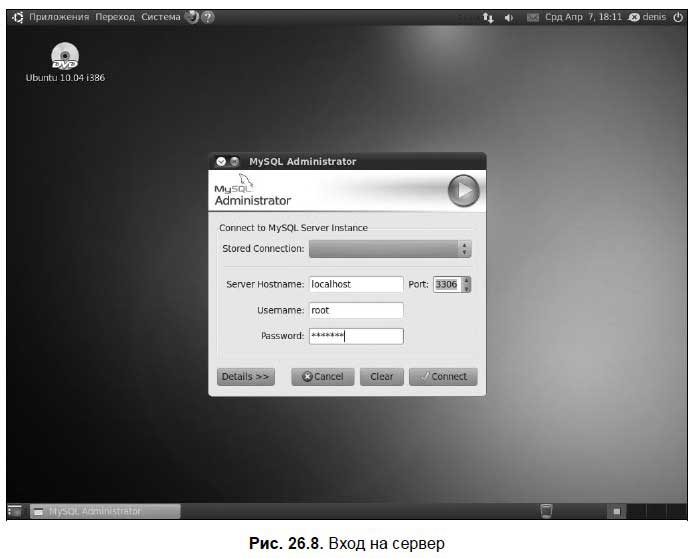
Task: Cancel the MySQL connection dialog
Action: [x=322, y=377]
